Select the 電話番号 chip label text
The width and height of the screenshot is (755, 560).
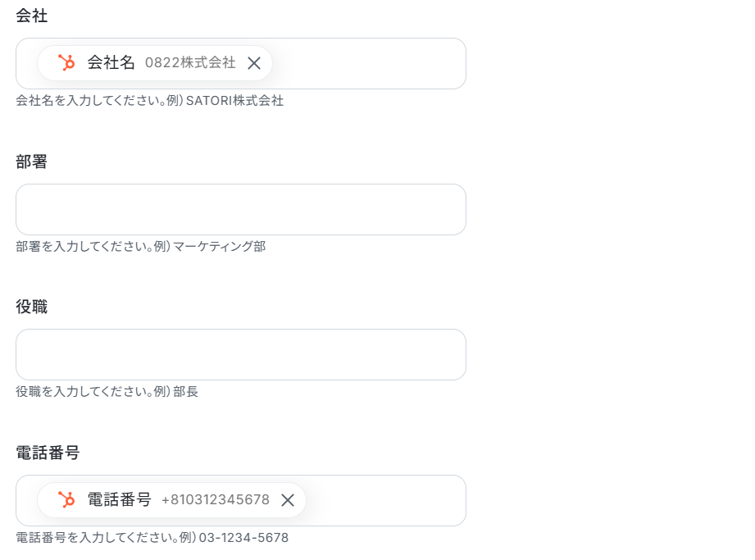119,499
